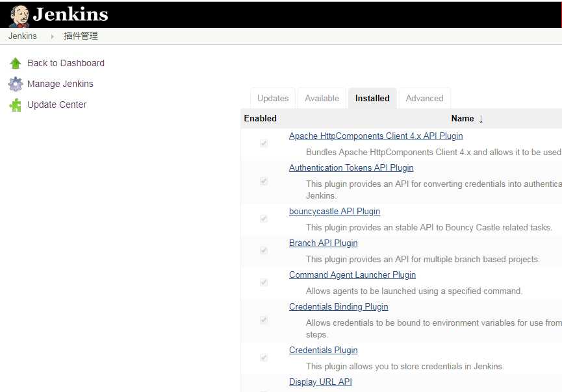Click the green Back to Dashboard arrow icon
Viewport: 562px width, 392px height.
point(16,64)
